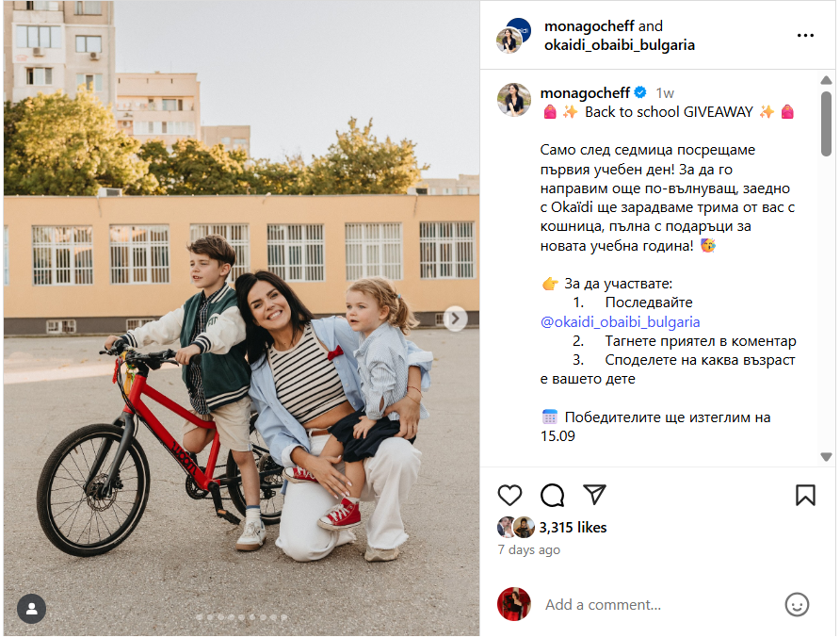Like the post with the heart icon
The height and width of the screenshot is (638, 840).
(509, 495)
